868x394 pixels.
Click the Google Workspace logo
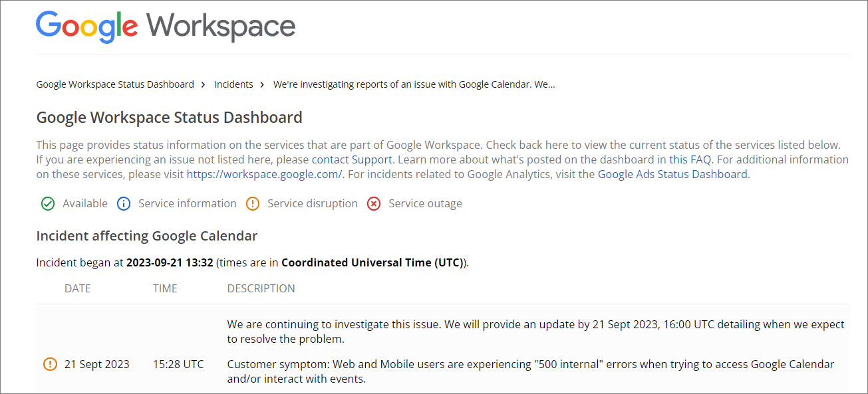(166, 27)
